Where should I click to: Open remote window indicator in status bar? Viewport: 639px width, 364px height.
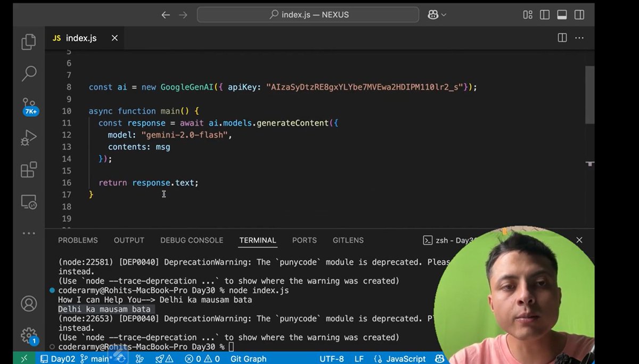click(24, 359)
